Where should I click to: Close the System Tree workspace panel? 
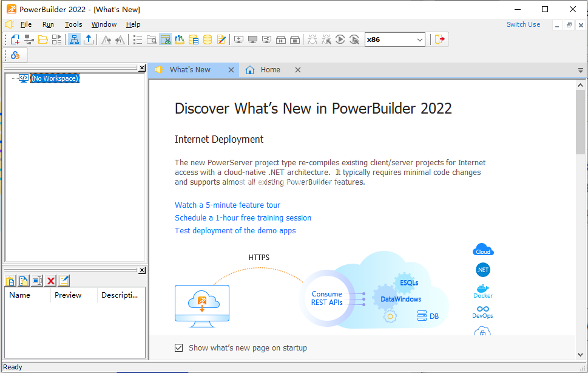pyautogui.click(x=142, y=68)
